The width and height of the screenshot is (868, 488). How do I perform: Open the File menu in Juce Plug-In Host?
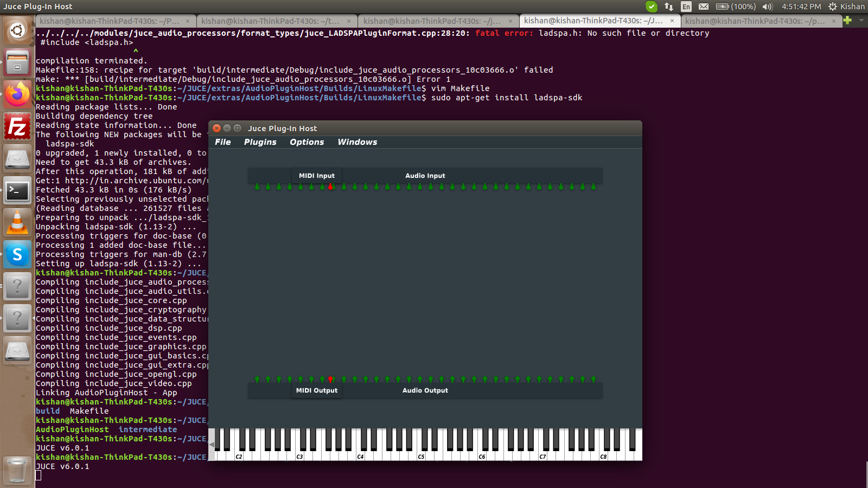(222, 142)
